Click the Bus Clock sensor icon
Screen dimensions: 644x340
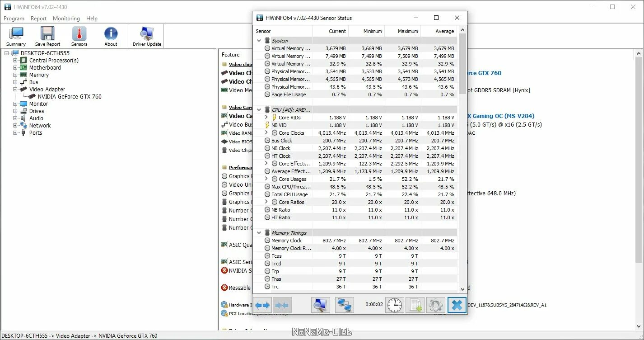[267, 141]
